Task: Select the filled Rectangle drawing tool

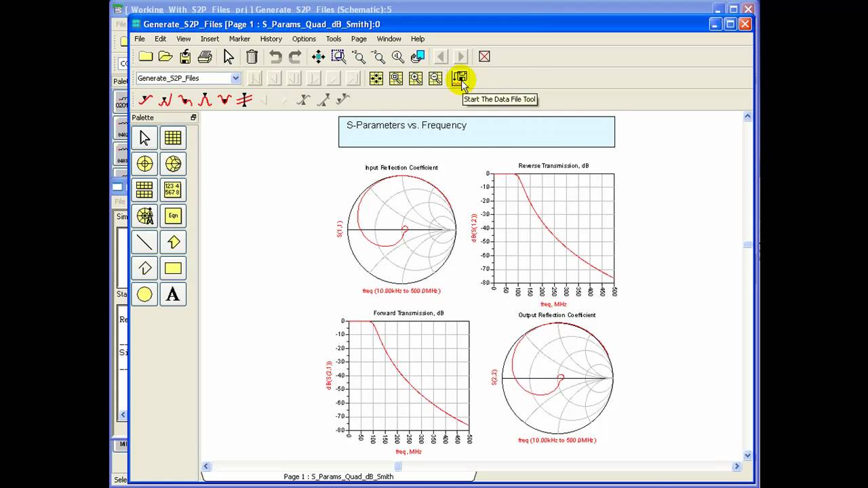Action: click(x=173, y=268)
